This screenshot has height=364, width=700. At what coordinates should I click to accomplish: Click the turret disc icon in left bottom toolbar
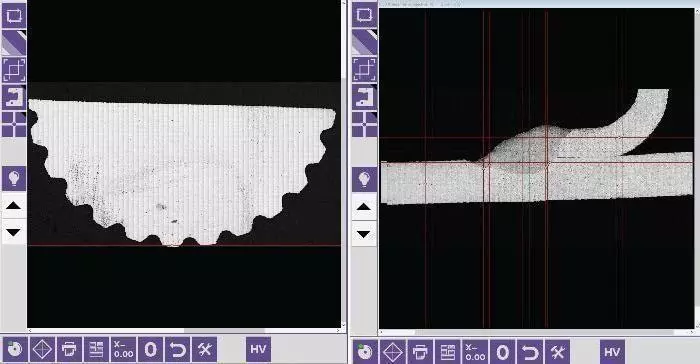point(15,349)
